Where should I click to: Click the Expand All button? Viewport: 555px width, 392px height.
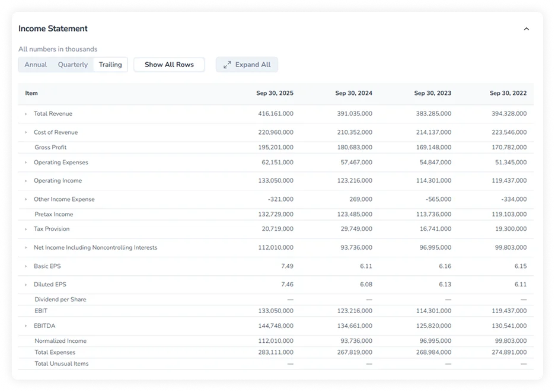pos(247,65)
